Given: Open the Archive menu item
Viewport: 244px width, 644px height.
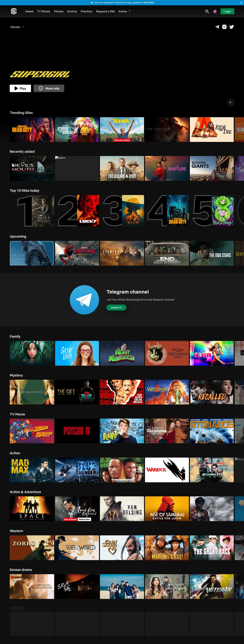Looking at the screenshot, I should tap(72, 11).
